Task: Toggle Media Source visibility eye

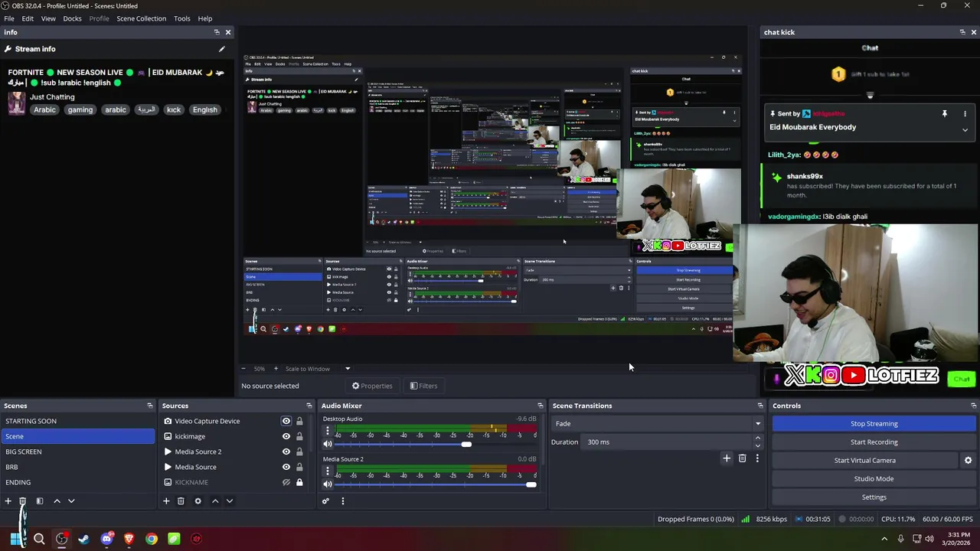Action: (286, 467)
